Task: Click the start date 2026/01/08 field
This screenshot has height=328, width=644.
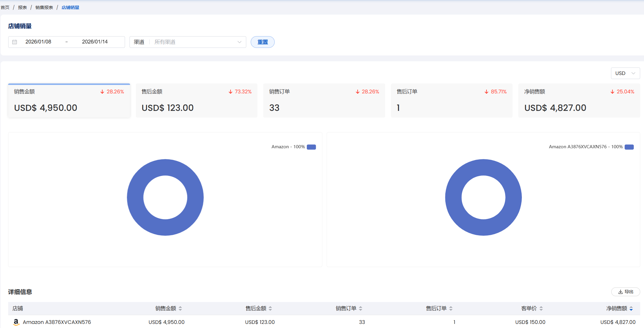Action: point(38,42)
